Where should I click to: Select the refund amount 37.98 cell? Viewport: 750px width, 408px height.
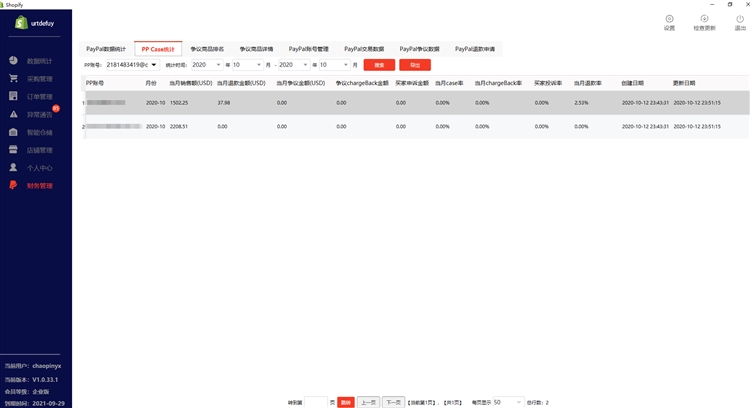(x=223, y=102)
